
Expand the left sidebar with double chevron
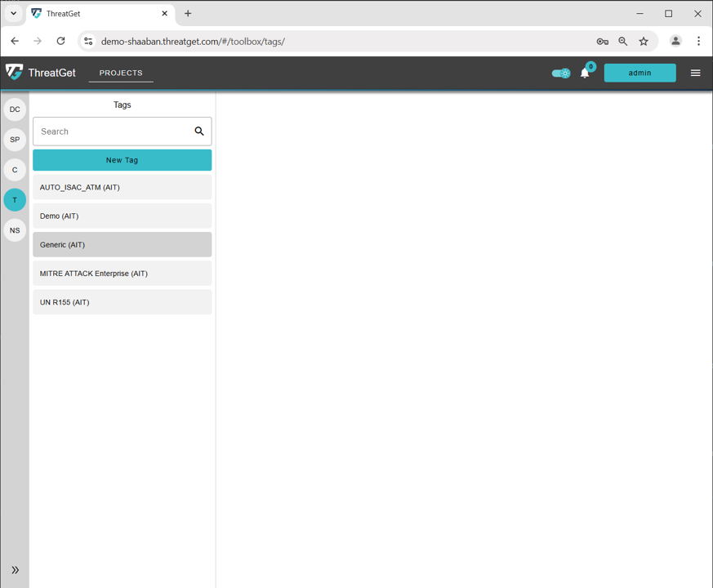pyautogui.click(x=15, y=570)
